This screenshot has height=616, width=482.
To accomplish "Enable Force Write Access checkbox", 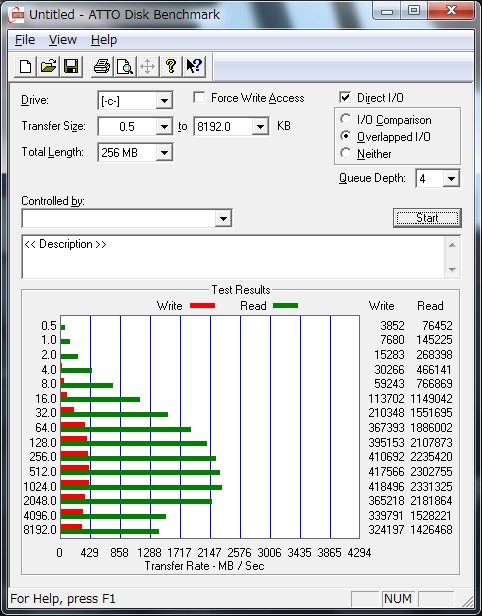I will (199, 97).
